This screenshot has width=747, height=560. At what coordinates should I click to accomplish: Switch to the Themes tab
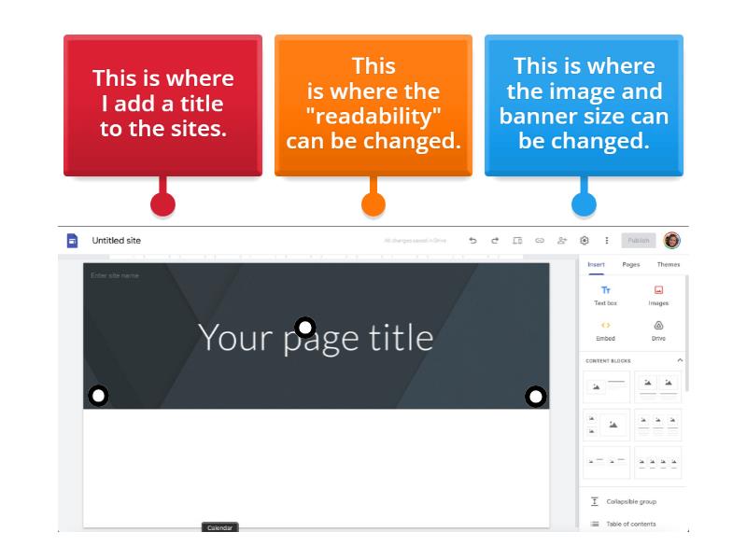tap(669, 265)
